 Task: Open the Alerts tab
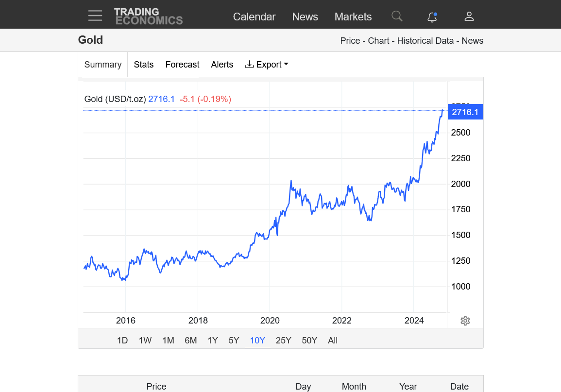(x=222, y=65)
